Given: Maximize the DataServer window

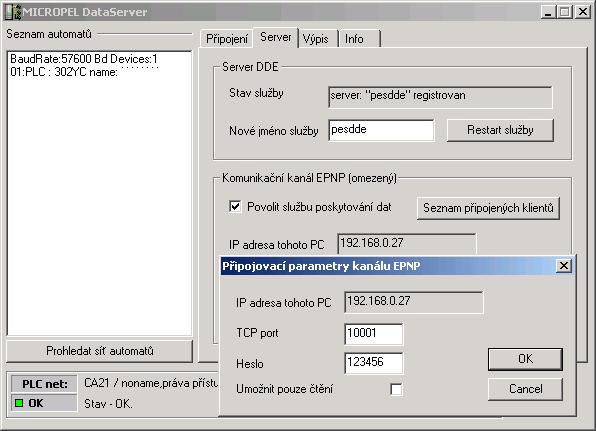Looking at the screenshot, I should [x=564, y=12].
